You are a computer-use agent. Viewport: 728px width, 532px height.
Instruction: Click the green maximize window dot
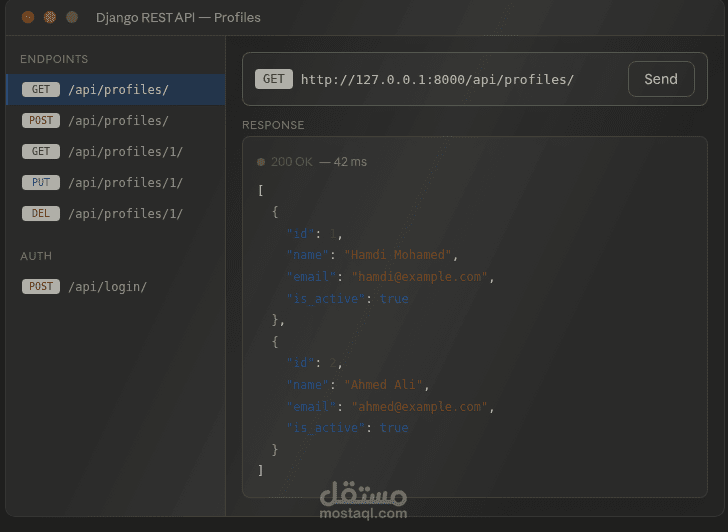click(x=72, y=17)
